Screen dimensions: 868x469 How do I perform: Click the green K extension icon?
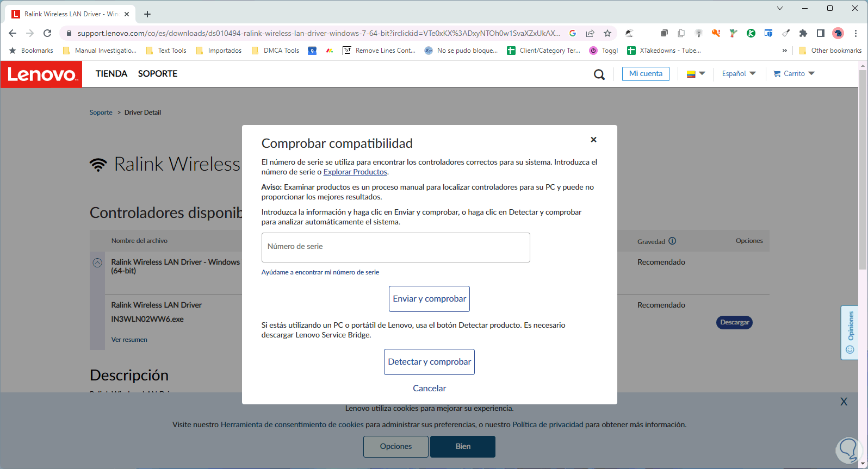pos(751,33)
